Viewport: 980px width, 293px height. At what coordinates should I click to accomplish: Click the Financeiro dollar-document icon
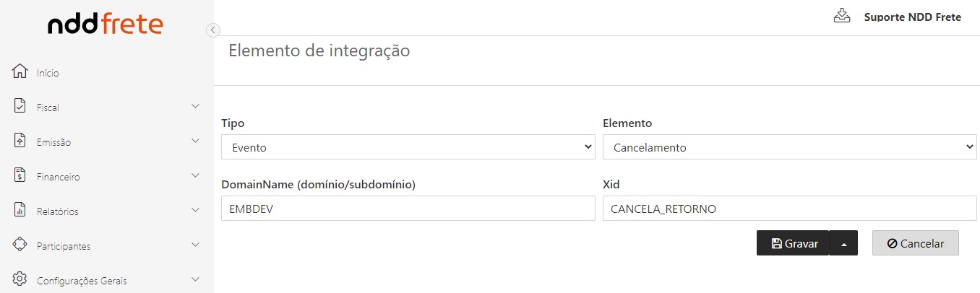click(20, 175)
